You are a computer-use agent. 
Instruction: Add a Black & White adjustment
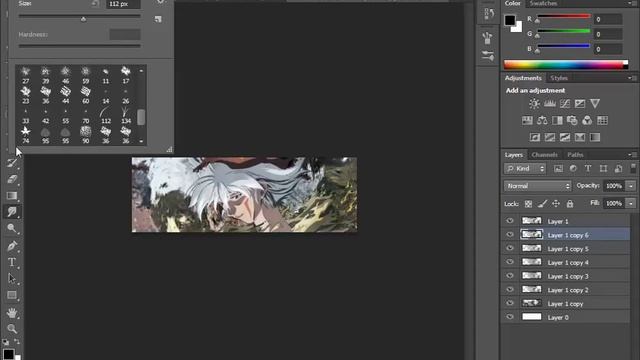(557, 120)
